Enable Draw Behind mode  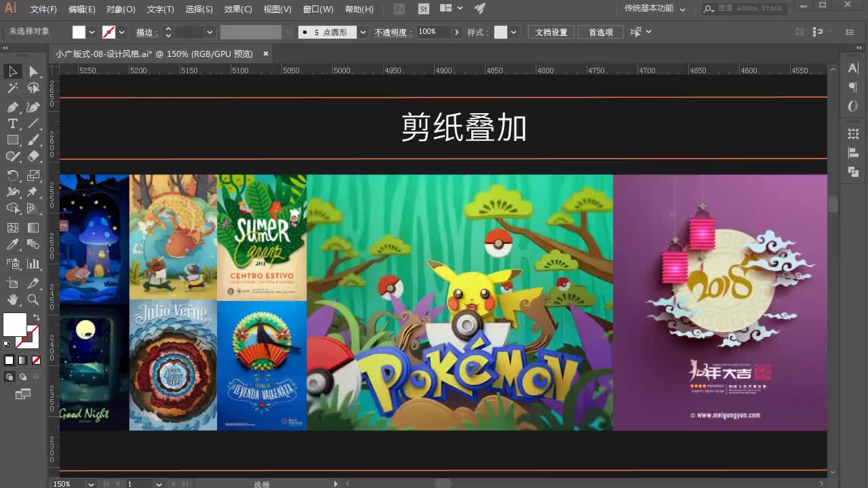click(22, 377)
